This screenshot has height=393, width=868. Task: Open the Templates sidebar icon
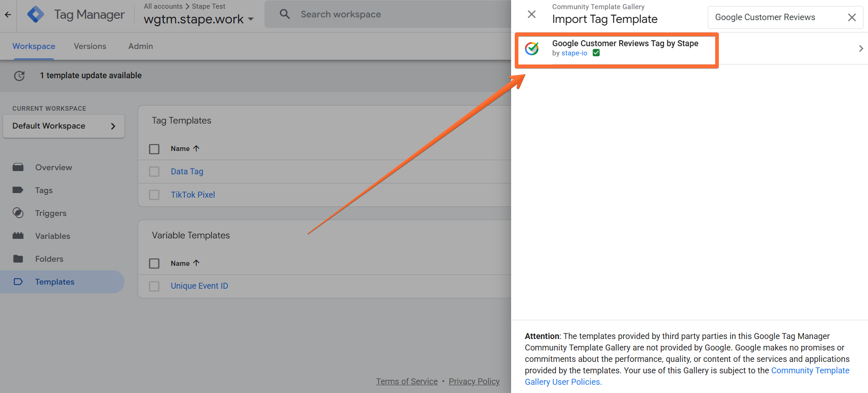coord(18,282)
